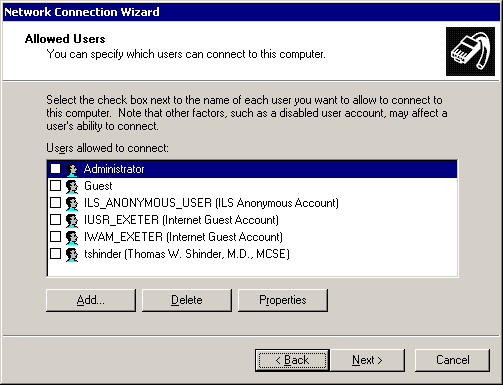Viewport: 503px width, 385px height.
Task: Click the Add... button
Action: click(91, 300)
